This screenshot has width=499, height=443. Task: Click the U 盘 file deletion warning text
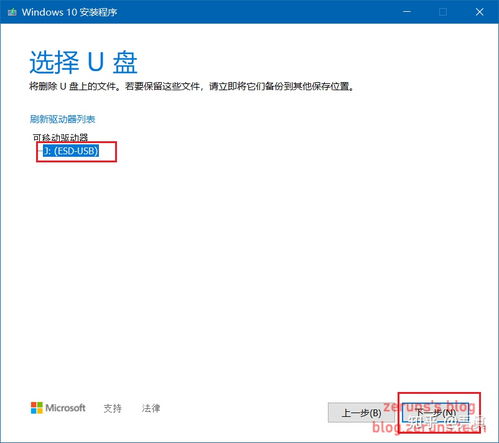(192, 87)
